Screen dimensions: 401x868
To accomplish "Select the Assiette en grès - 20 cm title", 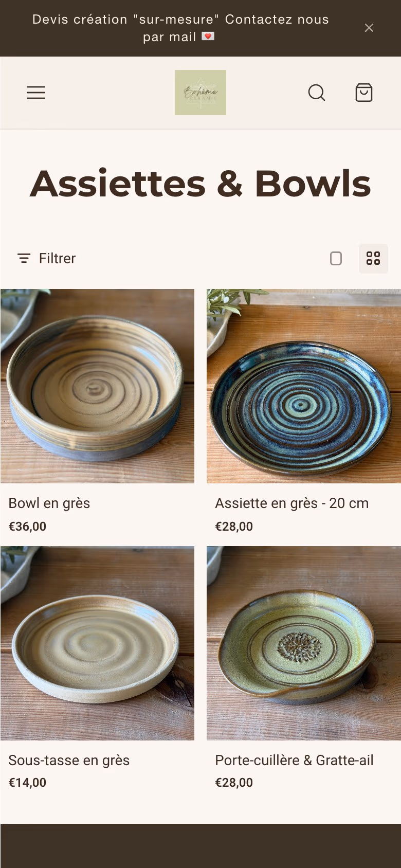I will pos(292,503).
